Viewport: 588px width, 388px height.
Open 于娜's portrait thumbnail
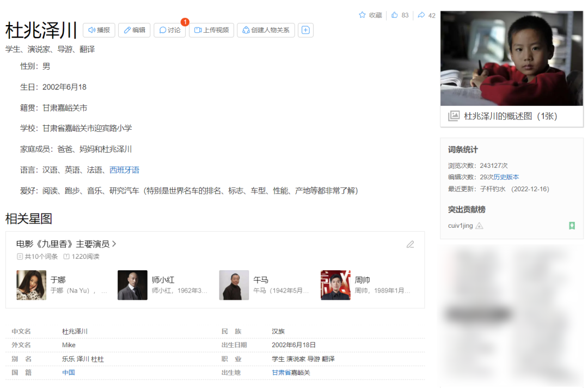click(x=32, y=285)
